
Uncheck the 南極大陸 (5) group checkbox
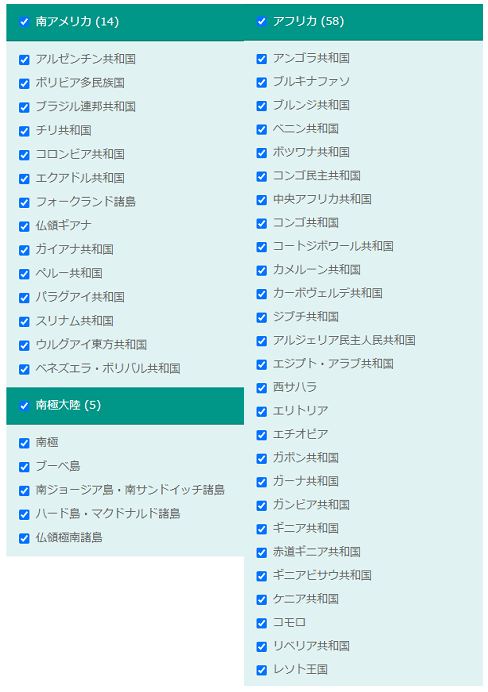[24, 405]
